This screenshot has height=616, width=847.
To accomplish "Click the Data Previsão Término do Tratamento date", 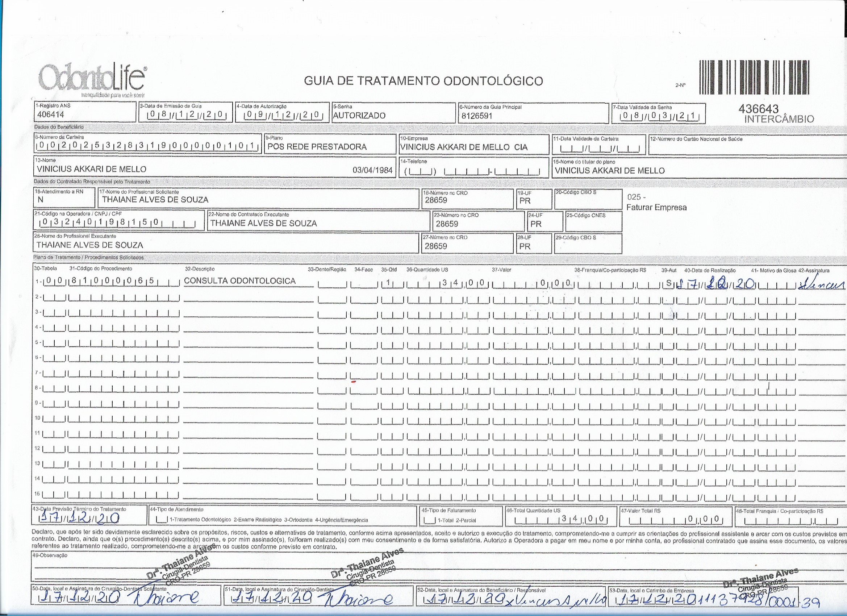I will 79,519.
